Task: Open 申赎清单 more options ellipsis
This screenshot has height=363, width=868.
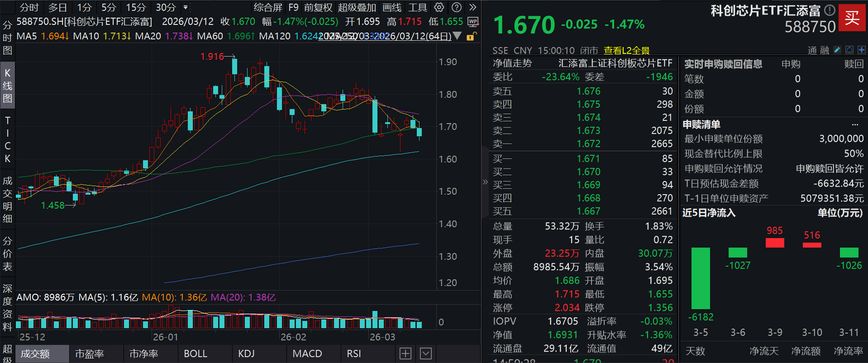Action: [x=855, y=124]
